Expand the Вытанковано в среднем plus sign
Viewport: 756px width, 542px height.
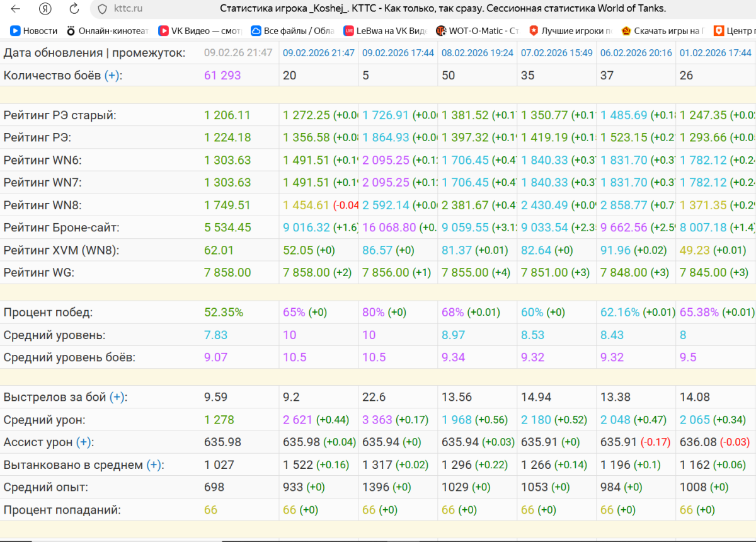pos(154,465)
